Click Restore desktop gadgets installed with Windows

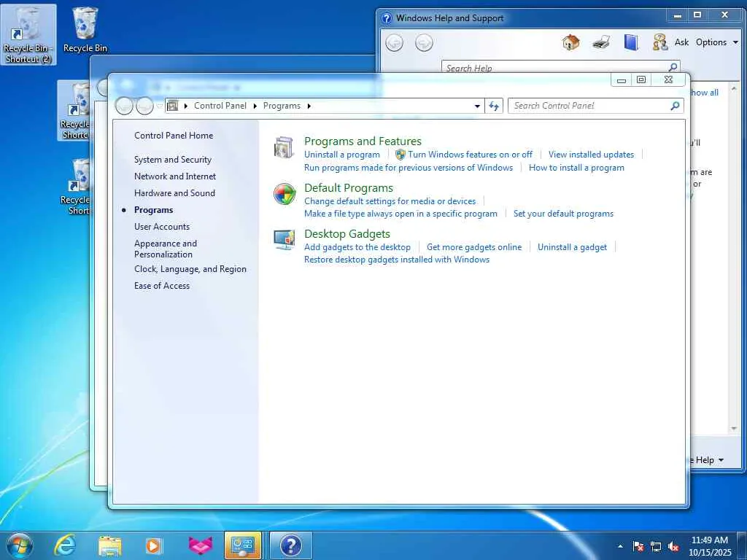[396, 260]
